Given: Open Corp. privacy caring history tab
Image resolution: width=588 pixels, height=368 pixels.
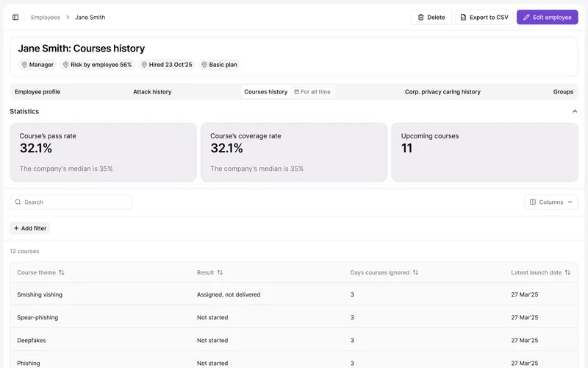Looking at the screenshot, I should point(442,91).
